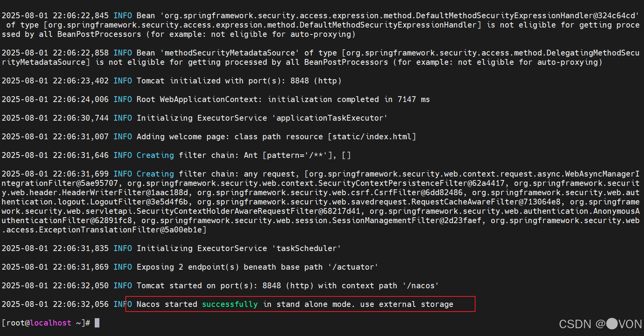Click the CSDN @VON watermark text

click(600, 324)
